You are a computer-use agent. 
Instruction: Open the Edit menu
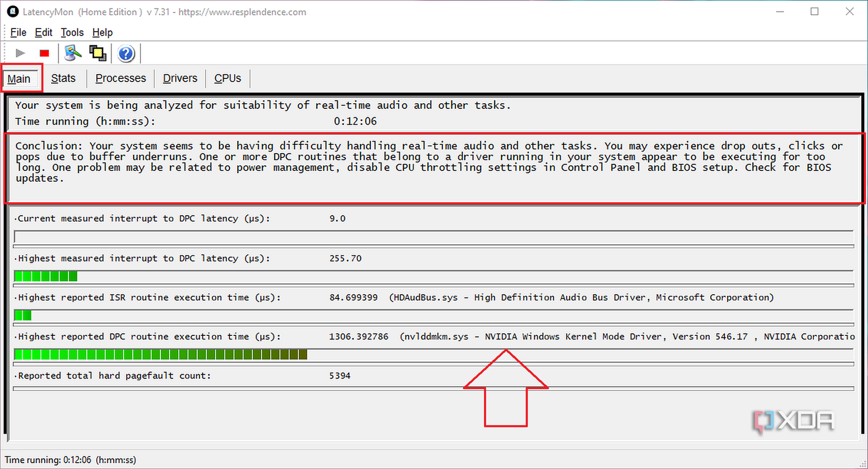coord(44,33)
